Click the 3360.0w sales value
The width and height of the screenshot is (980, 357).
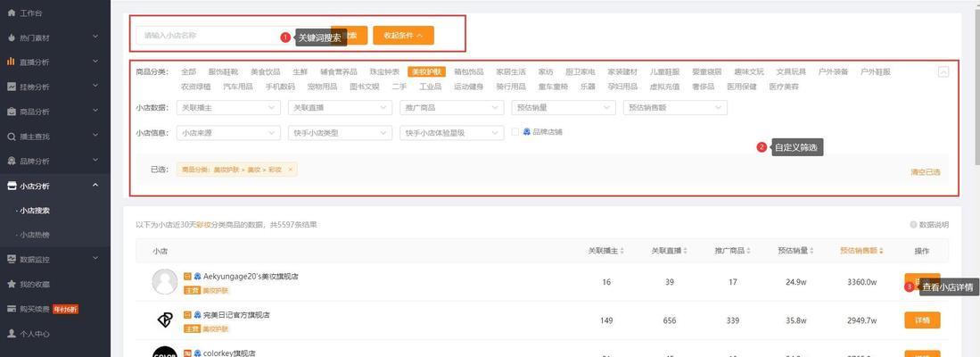(x=862, y=282)
